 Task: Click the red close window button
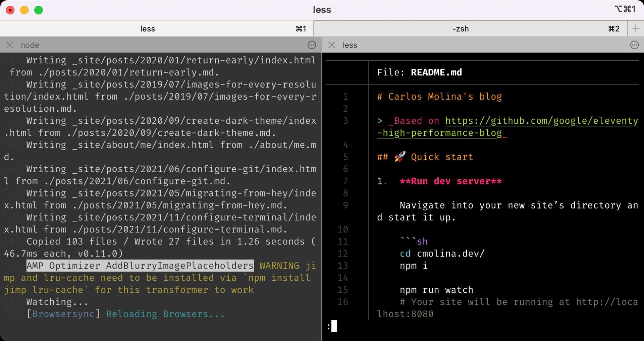pos(10,10)
